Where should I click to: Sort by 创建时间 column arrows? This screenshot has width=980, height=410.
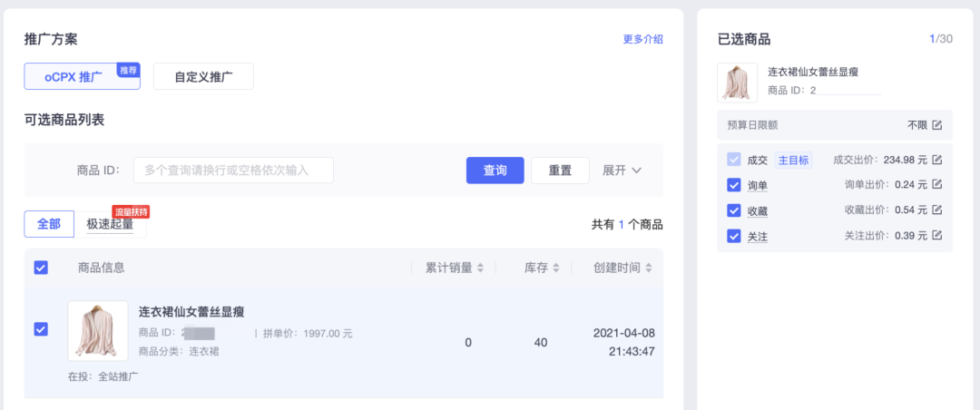pos(649,268)
